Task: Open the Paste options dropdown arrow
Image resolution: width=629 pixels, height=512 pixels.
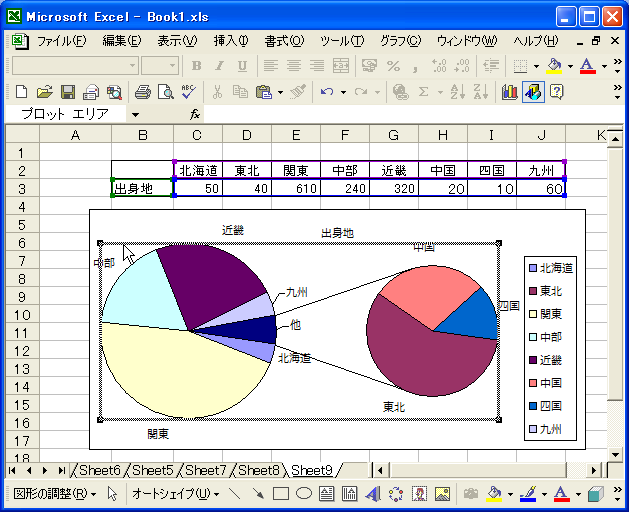Action: point(280,93)
